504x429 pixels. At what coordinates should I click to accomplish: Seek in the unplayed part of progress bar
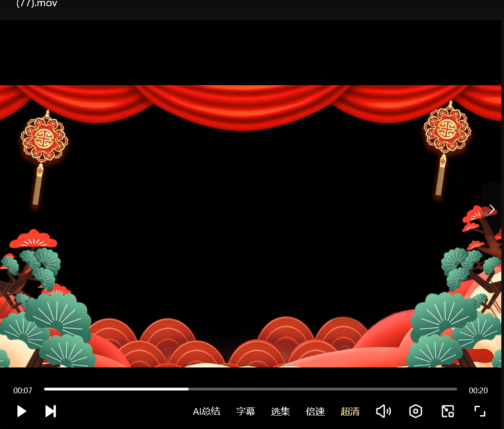[321, 389]
